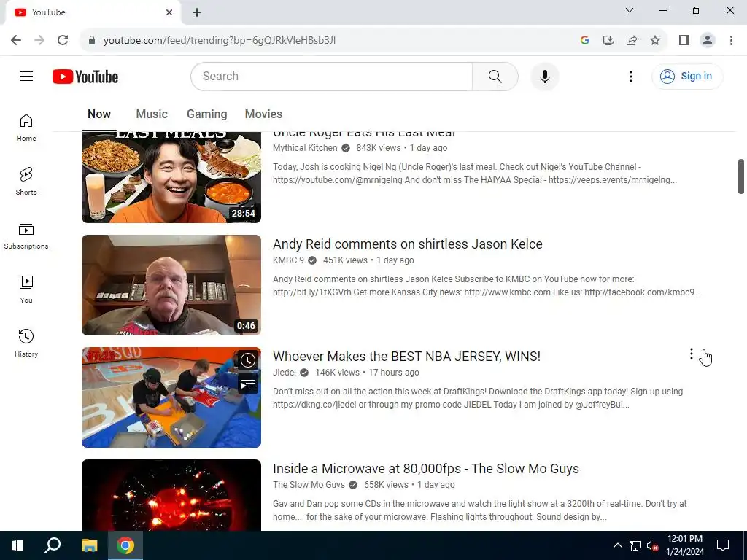Click the YouTube logo

(85, 77)
